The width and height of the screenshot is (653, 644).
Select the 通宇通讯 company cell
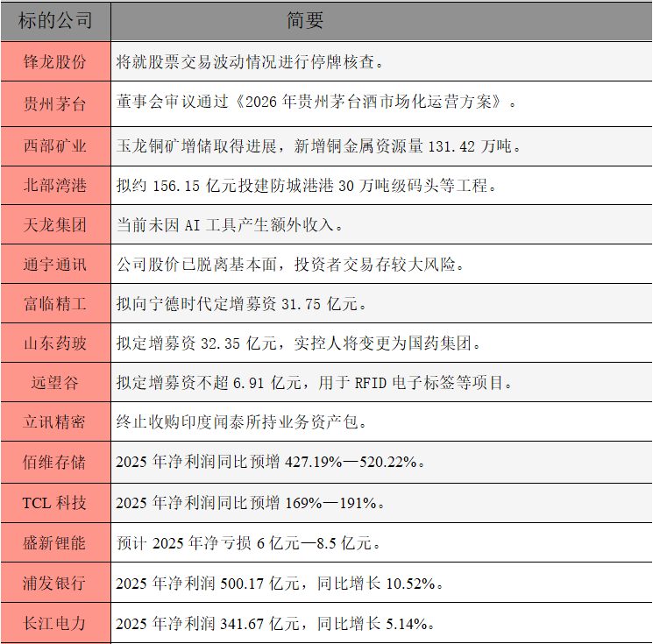(55, 265)
